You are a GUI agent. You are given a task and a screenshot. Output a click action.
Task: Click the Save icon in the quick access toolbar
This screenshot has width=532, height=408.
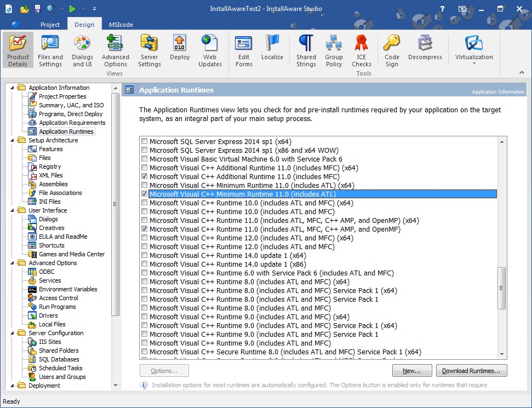pyautogui.click(x=37, y=8)
